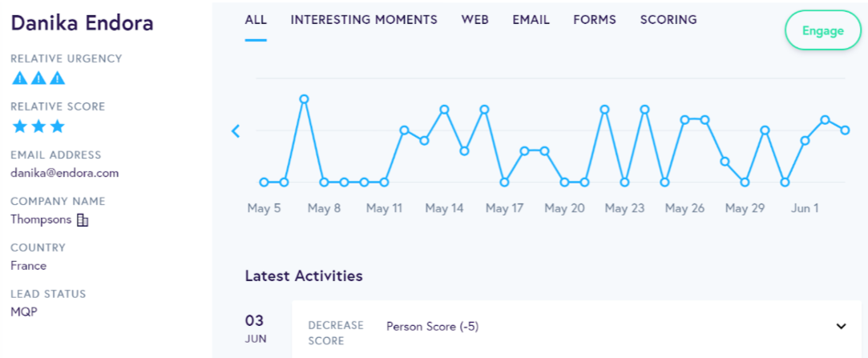The height and width of the screenshot is (358, 868).
Task: Click the third relative urgency warning icon
Action: (57, 78)
